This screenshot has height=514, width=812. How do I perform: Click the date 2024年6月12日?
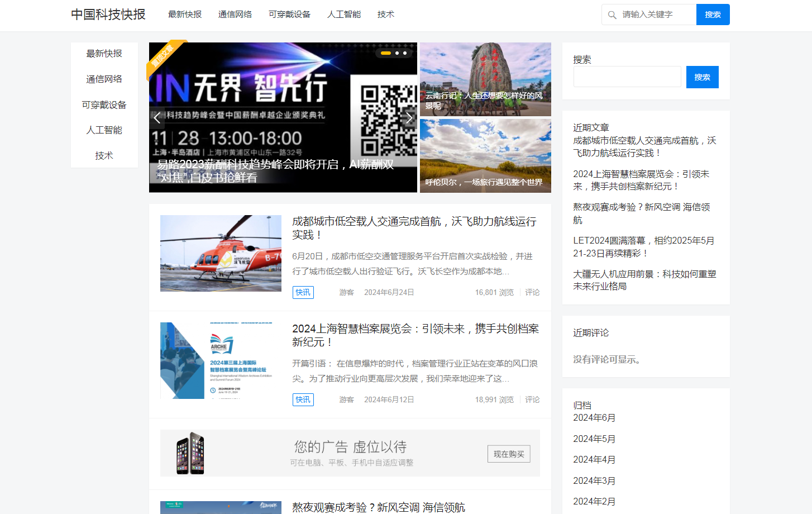point(389,399)
